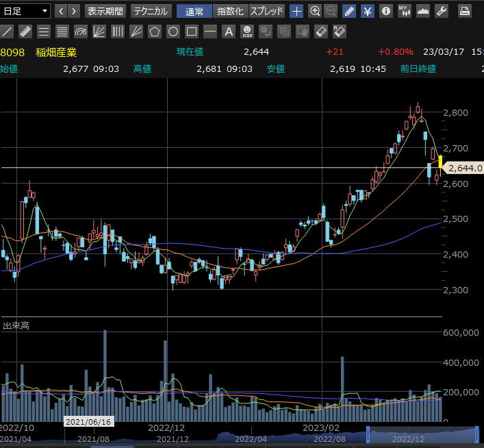Viewport: 484px width, 448px height.
Task: Switch to 指数化 indexed mode
Action: (230, 12)
